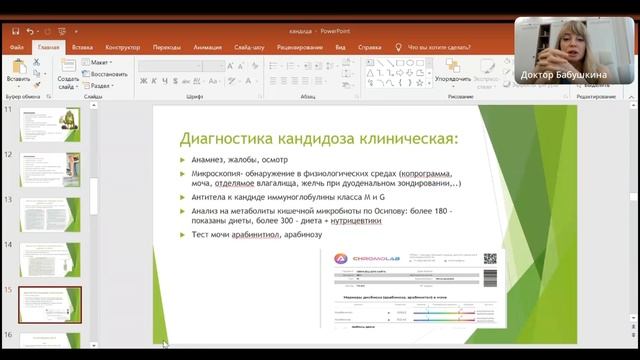
Task: Activate the Format Painter brush
Action: [36, 85]
